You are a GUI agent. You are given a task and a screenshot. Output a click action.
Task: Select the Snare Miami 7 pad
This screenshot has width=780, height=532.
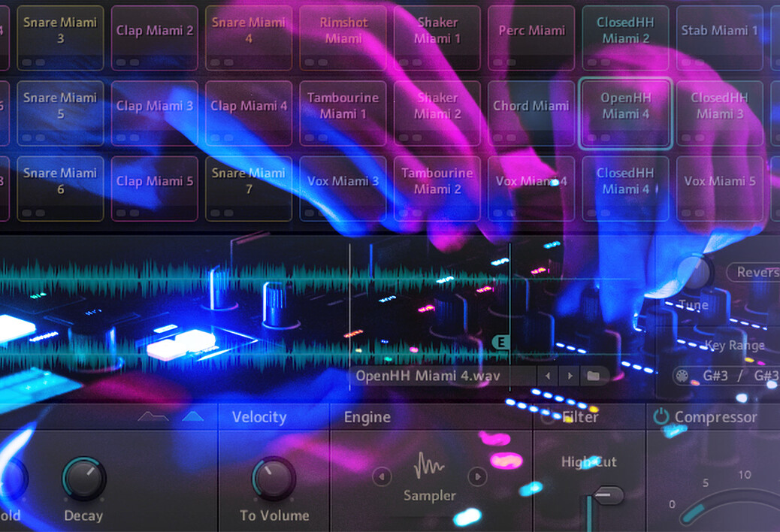tap(249, 189)
